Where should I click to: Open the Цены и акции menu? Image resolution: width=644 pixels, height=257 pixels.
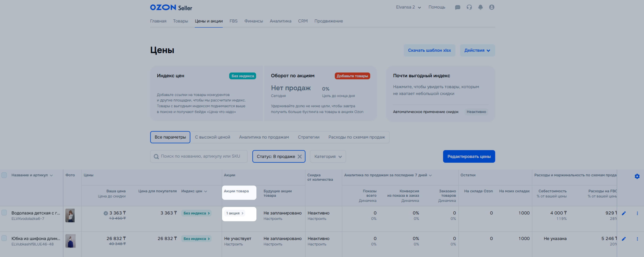coord(209,21)
